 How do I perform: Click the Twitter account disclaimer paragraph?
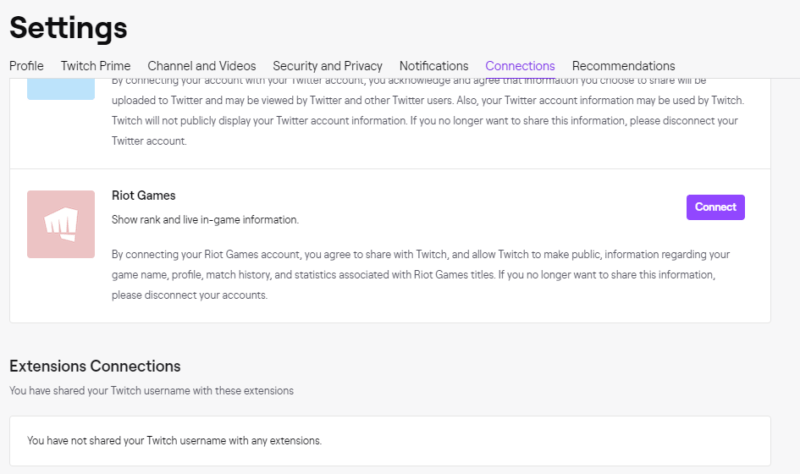pos(428,113)
